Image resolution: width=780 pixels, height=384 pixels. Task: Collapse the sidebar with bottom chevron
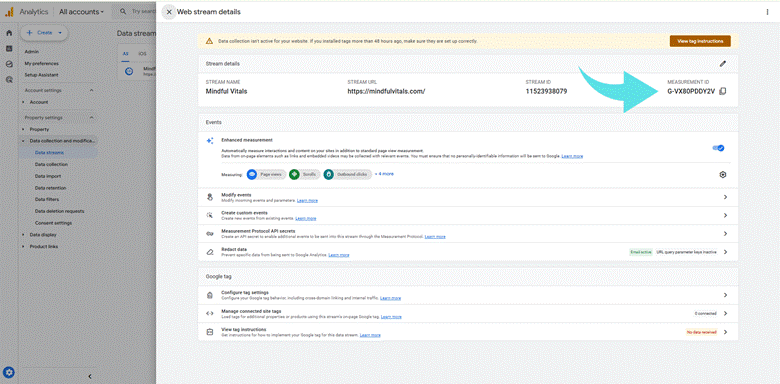point(90,377)
